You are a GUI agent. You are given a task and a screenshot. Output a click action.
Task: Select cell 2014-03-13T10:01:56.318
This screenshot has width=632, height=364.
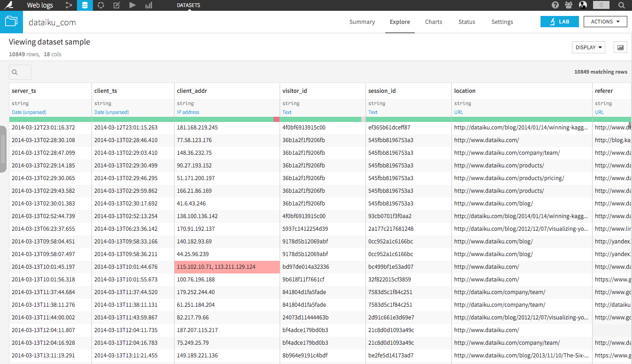[51, 280]
